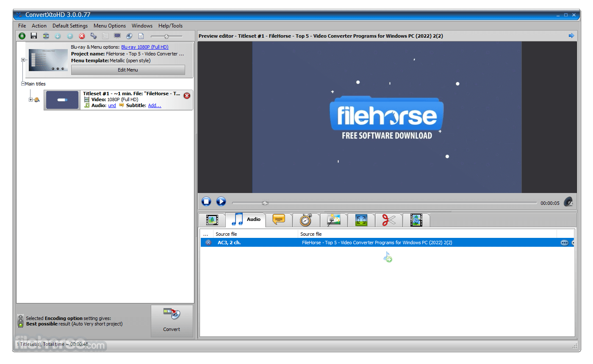Toggle the preview speaker volume icon
Image resolution: width=593 pixels, height=364 pixels.
pyautogui.click(x=568, y=202)
